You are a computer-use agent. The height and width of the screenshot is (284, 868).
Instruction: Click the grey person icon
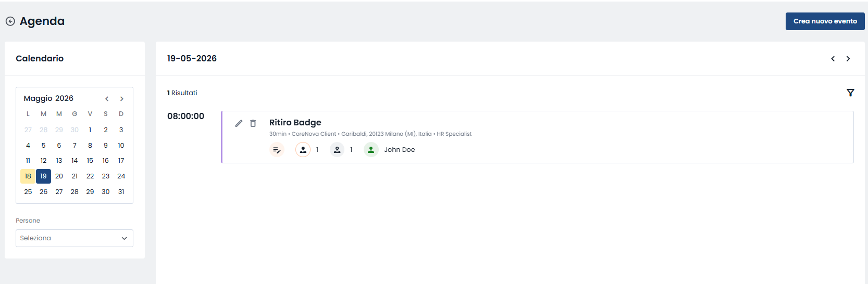point(337,150)
